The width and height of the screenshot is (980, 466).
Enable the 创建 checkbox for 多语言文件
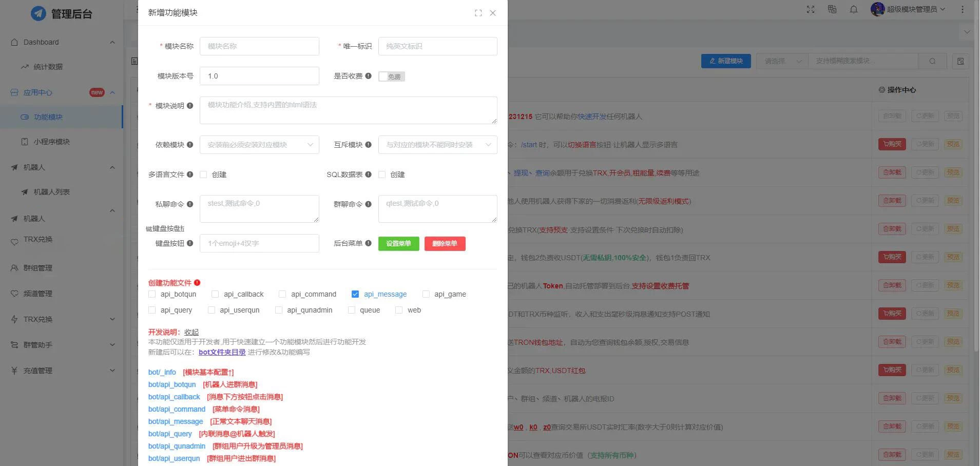coord(203,174)
